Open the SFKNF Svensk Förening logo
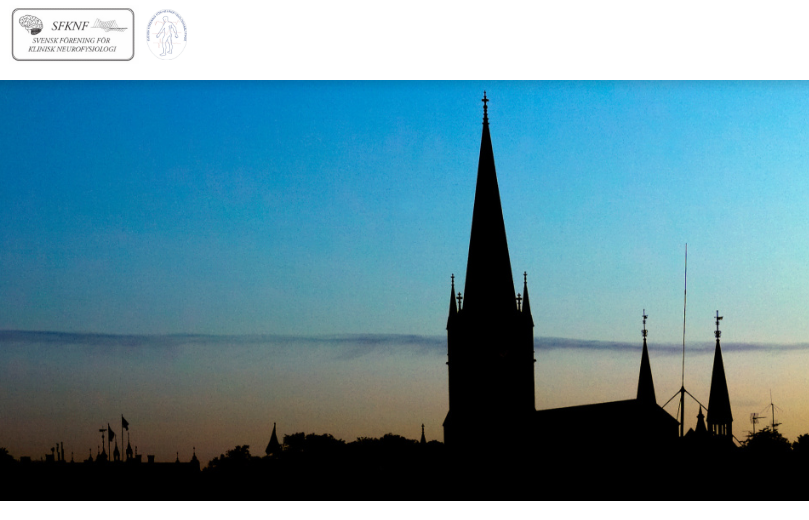Image resolution: width=809 pixels, height=520 pixels. (73, 35)
